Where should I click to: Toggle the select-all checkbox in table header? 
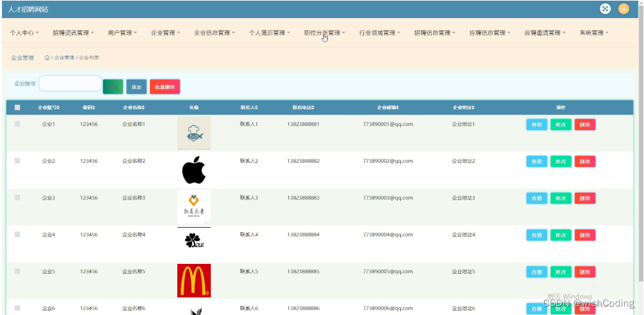click(17, 107)
